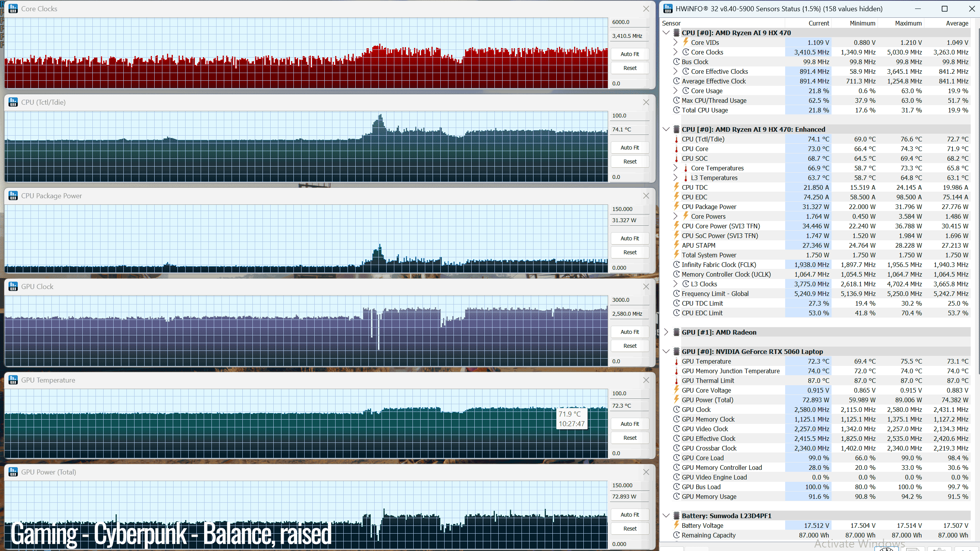980x551 pixels.
Task: Click the clock icon beside GPU Core Load
Action: pyautogui.click(x=677, y=458)
